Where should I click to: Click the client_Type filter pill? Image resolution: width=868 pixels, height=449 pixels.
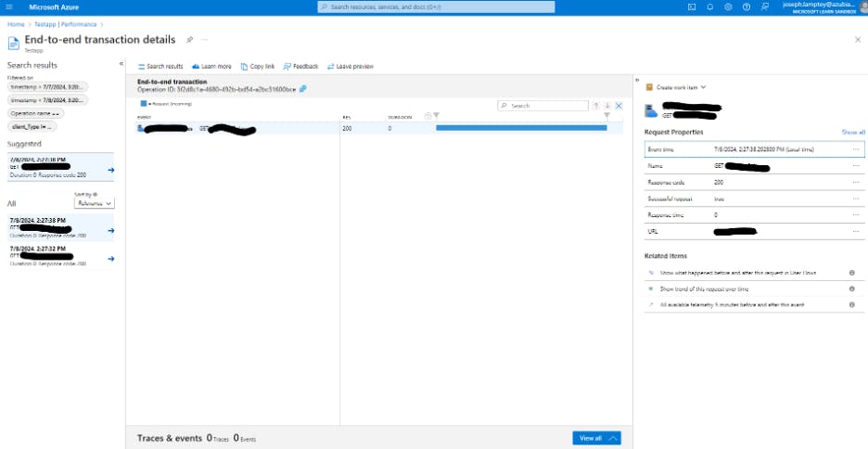pyautogui.click(x=32, y=127)
